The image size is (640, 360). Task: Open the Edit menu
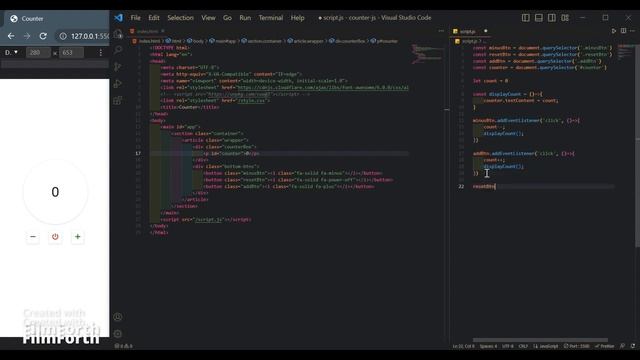(x=154, y=18)
